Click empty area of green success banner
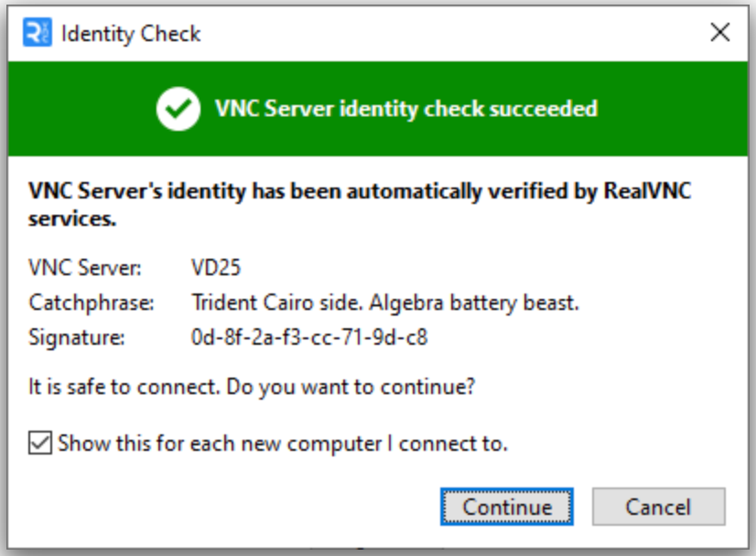This screenshot has width=756, height=556. point(675,109)
